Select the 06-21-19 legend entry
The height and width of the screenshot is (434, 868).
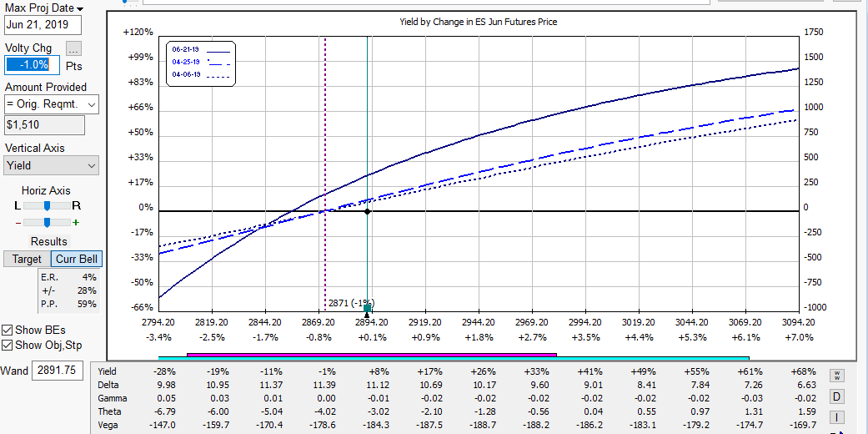(x=202, y=49)
